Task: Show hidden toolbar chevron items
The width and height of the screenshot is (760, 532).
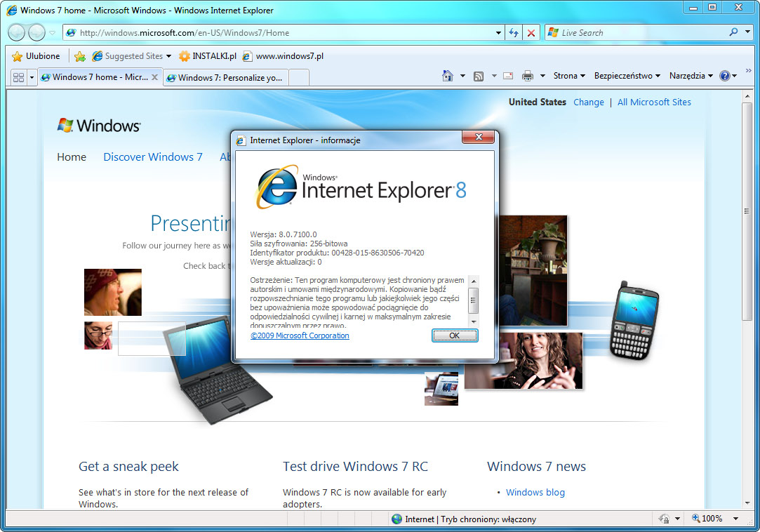Action: [x=748, y=71]
